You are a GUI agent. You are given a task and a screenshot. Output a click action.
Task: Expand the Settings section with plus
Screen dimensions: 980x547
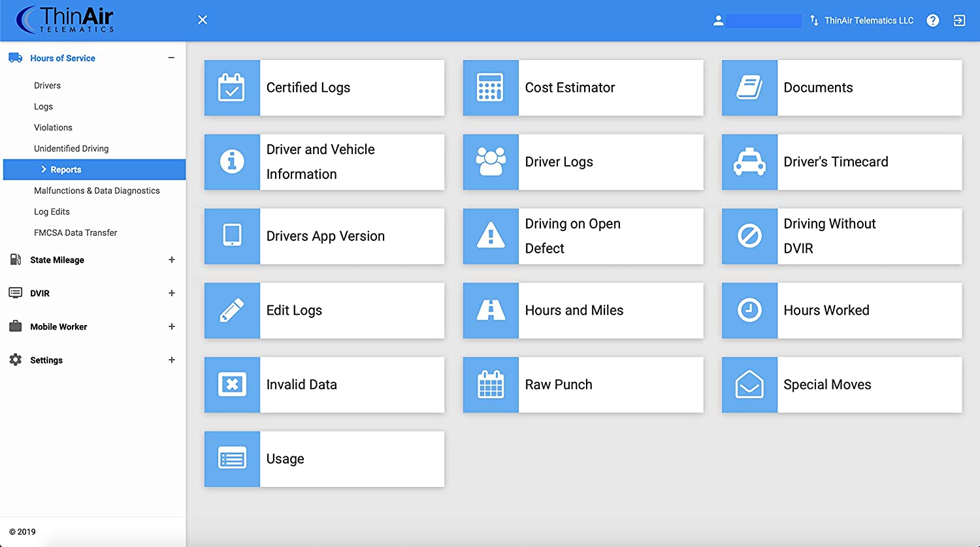[172, 360]
